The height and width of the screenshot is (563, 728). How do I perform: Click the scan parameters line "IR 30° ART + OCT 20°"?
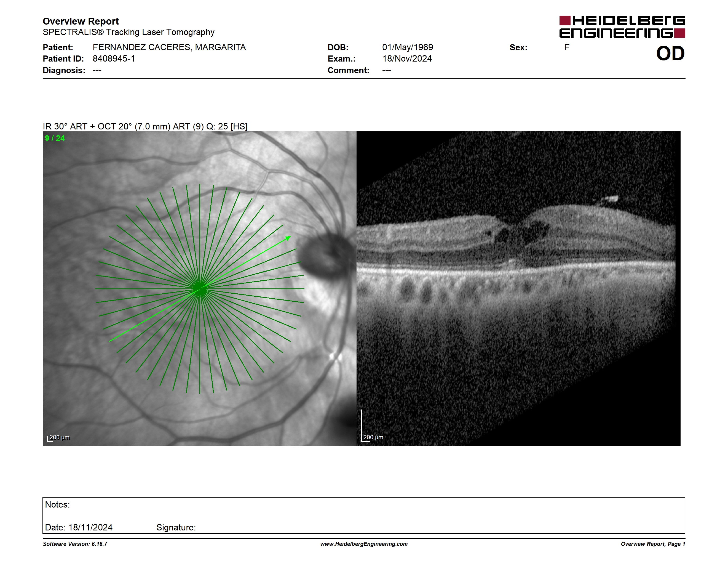pos(145,126)
